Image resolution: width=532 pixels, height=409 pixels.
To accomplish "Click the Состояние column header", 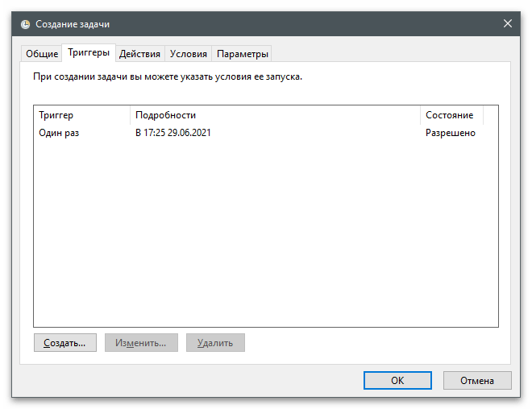I will (x=451, y=115).
